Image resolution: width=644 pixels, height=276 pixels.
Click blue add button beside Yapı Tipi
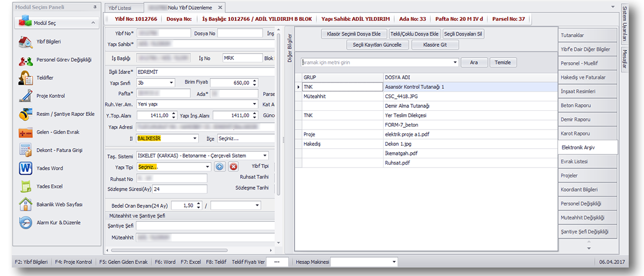click(x=220, y=167)
